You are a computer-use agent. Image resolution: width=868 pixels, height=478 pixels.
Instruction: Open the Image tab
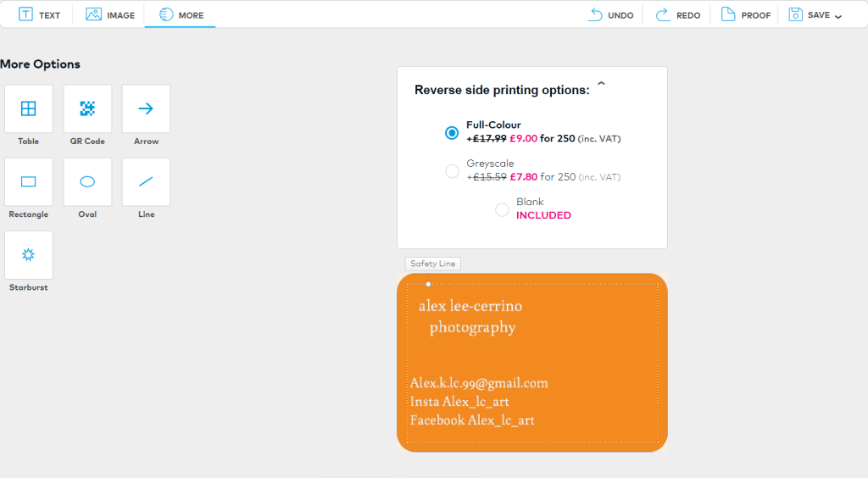coord(110,14)
